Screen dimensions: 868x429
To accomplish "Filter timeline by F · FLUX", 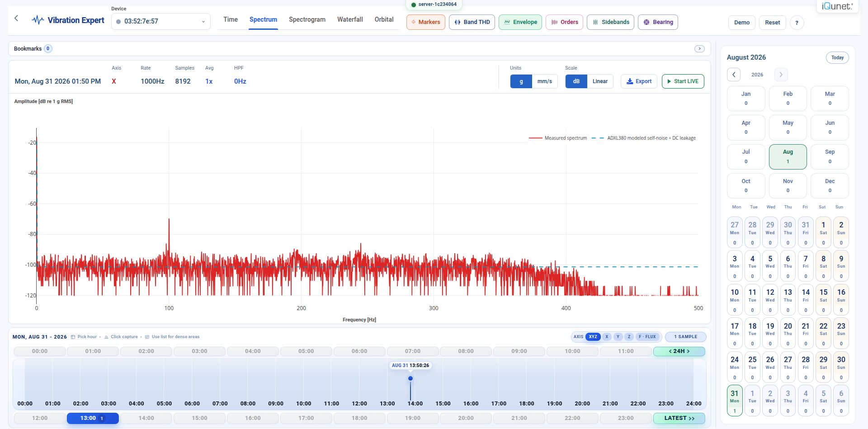I will (647, 337).
